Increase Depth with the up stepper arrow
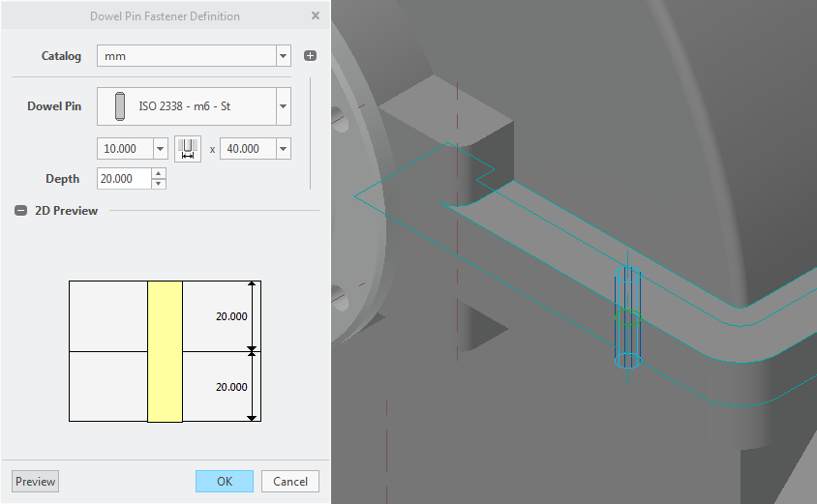This screenshot has height=504, width=817. point(159,173)
